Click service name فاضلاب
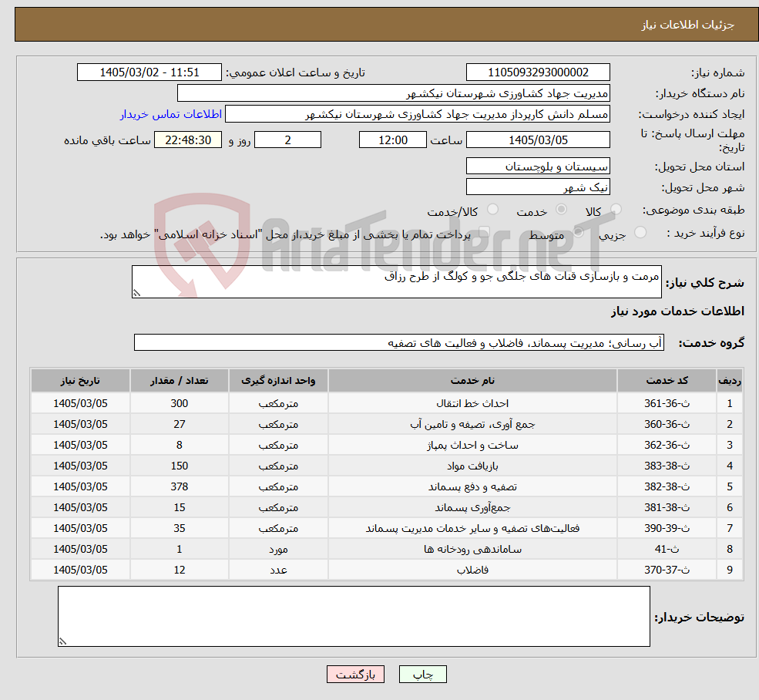This screenshot has width=759, height=700. [472, 570]
